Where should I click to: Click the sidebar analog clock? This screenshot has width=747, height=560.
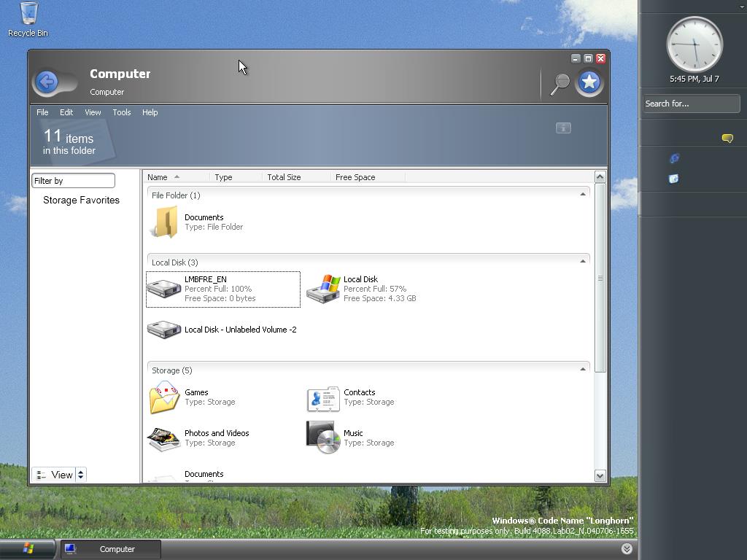(694, 45)
